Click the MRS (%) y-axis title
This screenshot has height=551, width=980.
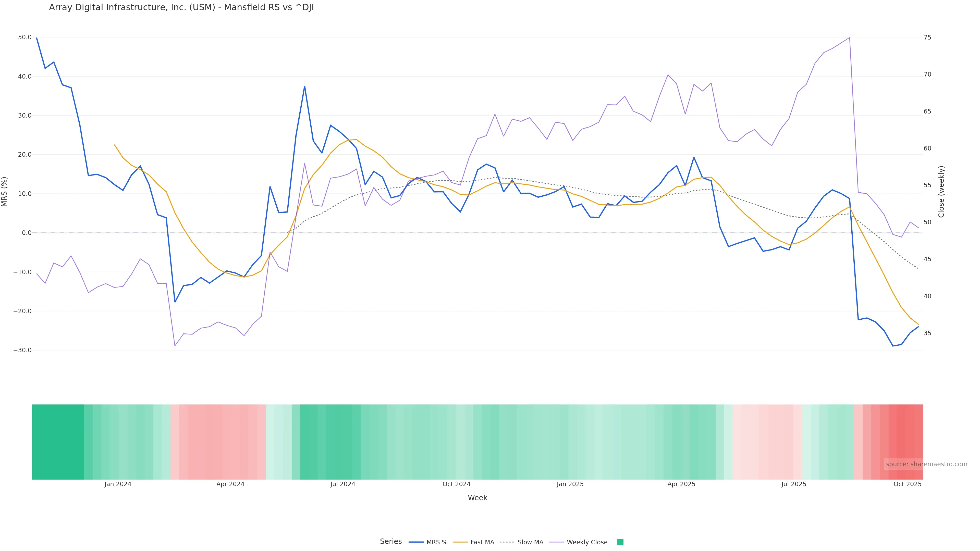coord(5,192)
